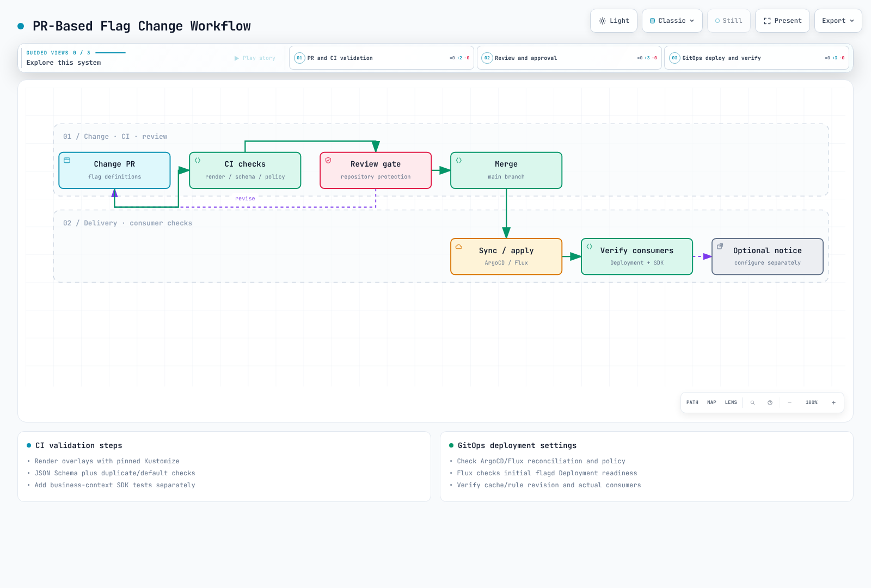871x588 pixels.
Task: Toggle the Still animation mode
Action: 728,21
